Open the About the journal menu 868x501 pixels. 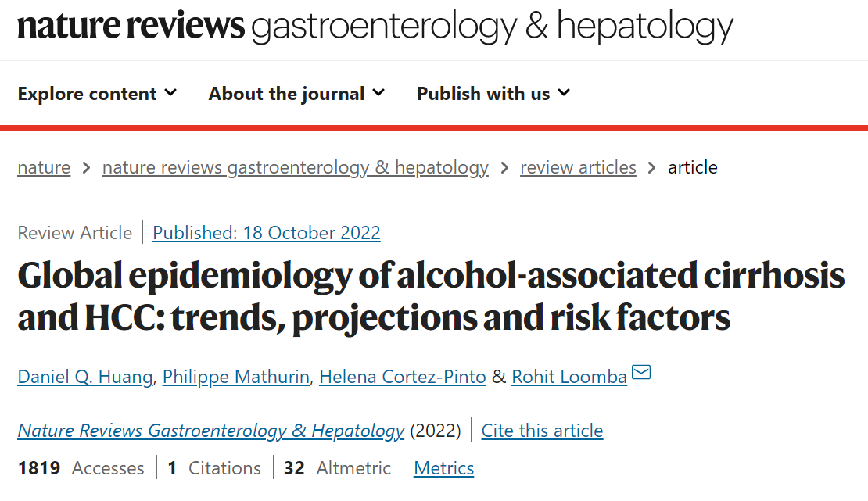[x=296, y=94]
